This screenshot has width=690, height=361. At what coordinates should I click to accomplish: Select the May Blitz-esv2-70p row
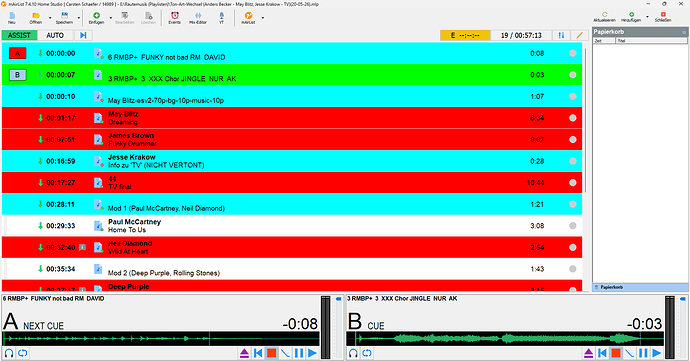[x=292, y=96]
